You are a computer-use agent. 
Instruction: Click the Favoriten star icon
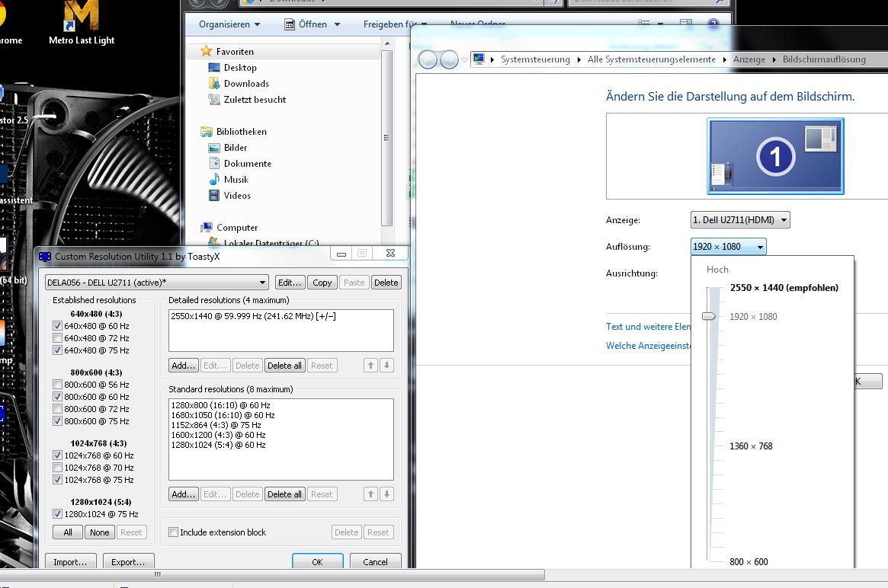click(x=206, y=51)
